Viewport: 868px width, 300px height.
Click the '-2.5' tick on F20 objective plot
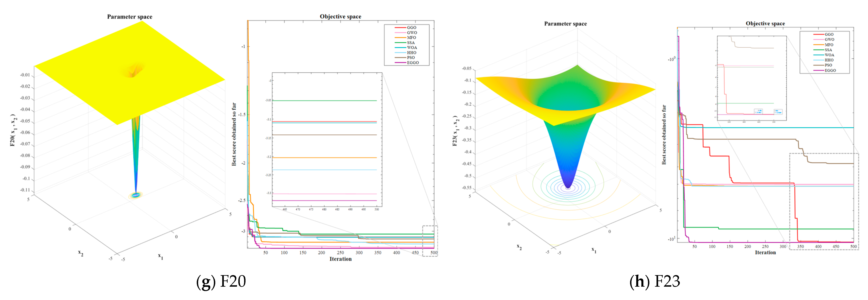click(242, 200)
